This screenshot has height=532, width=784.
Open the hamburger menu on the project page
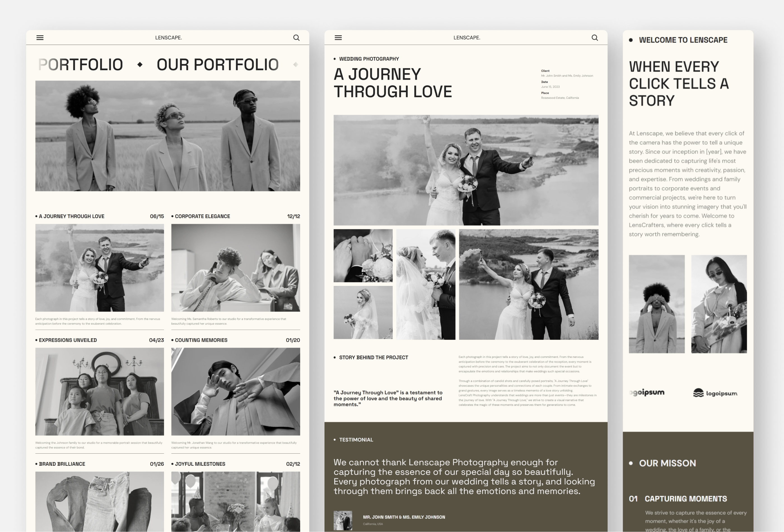point(338,38)
